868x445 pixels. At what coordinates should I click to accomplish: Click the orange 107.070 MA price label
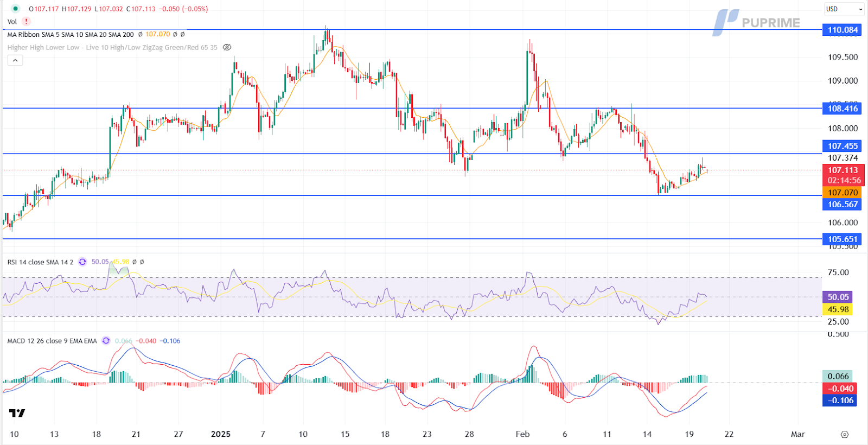point(843,193)
